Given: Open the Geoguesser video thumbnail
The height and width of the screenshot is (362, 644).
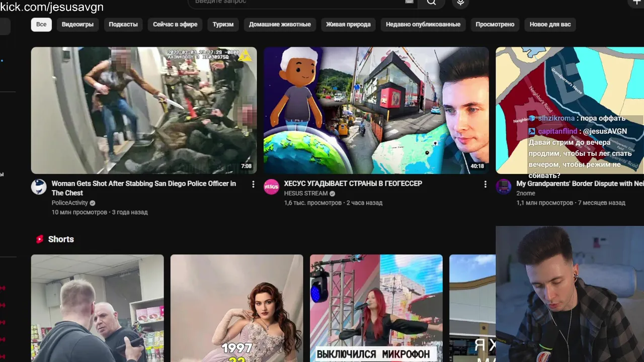Looking at the screenshot, I should click(376, 111).
